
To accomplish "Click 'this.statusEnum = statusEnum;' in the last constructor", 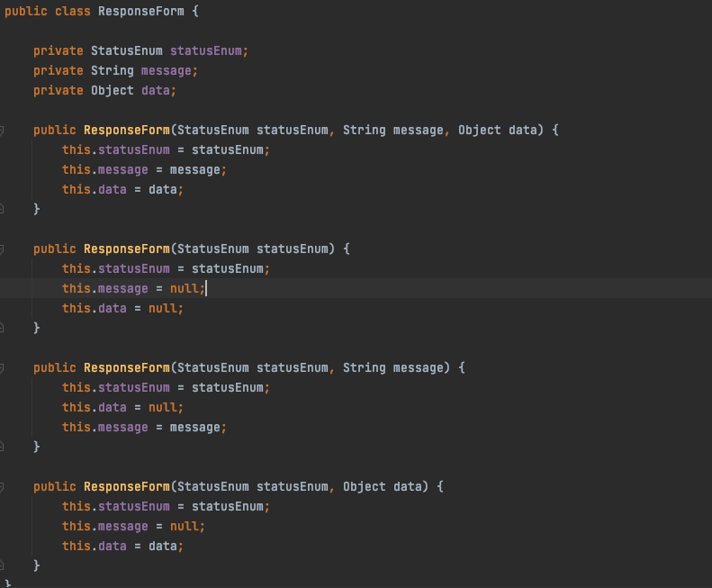I will [166, 506].
